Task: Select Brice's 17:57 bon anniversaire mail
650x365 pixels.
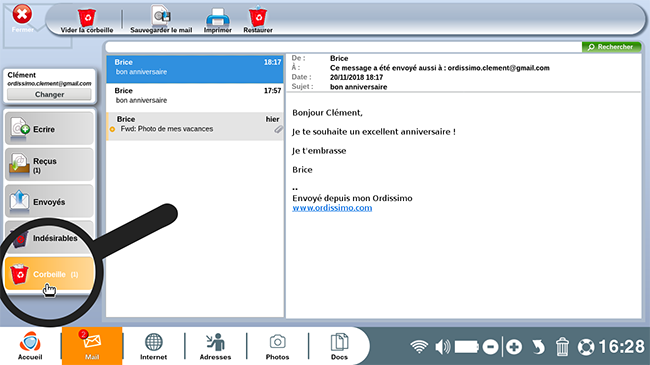Action: click(195, 97)
